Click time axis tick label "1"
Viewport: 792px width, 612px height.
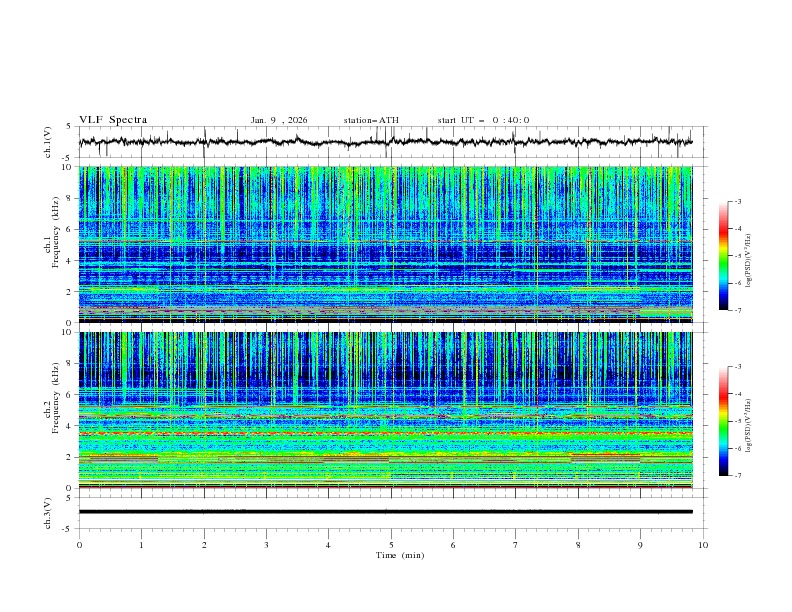click(x=141, y=545)
